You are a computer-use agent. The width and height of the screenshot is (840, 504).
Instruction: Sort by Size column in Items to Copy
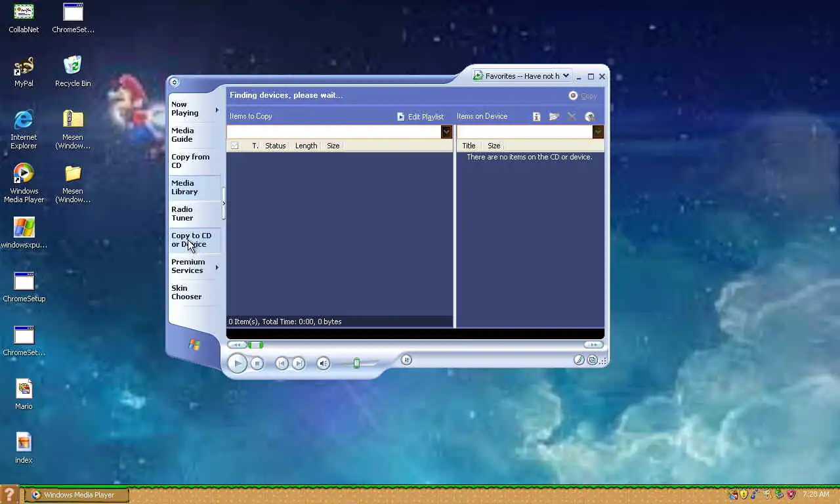click(333, 146)
